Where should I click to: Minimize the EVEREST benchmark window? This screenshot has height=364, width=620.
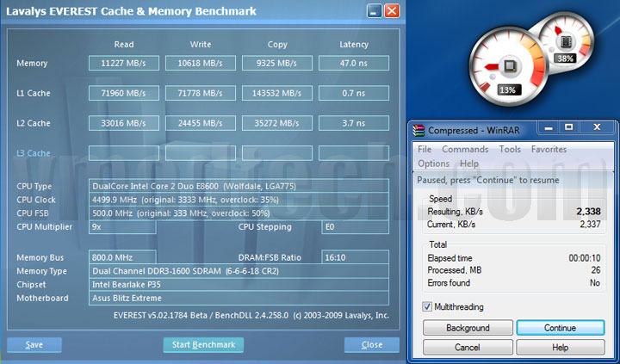pos(374,11)
